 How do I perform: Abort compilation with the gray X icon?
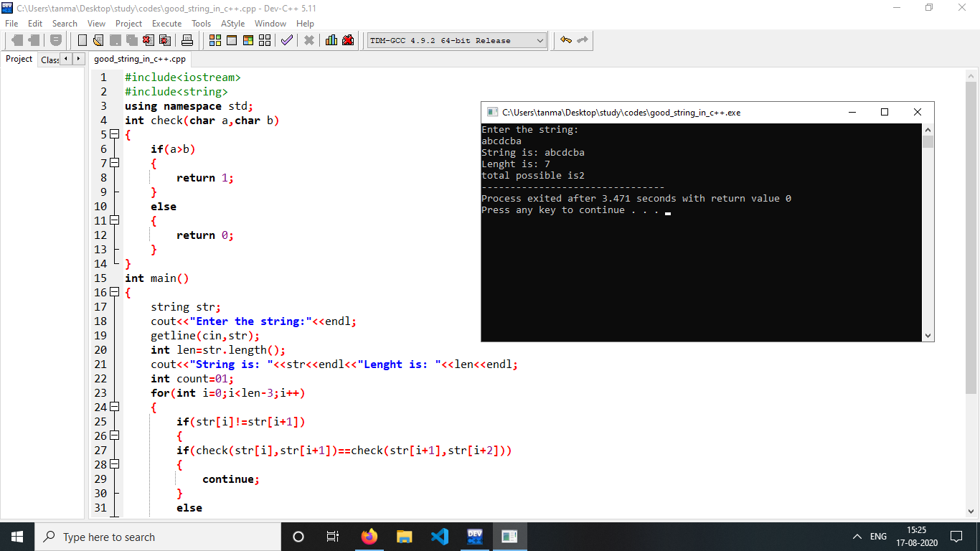[x=309, y=40]
